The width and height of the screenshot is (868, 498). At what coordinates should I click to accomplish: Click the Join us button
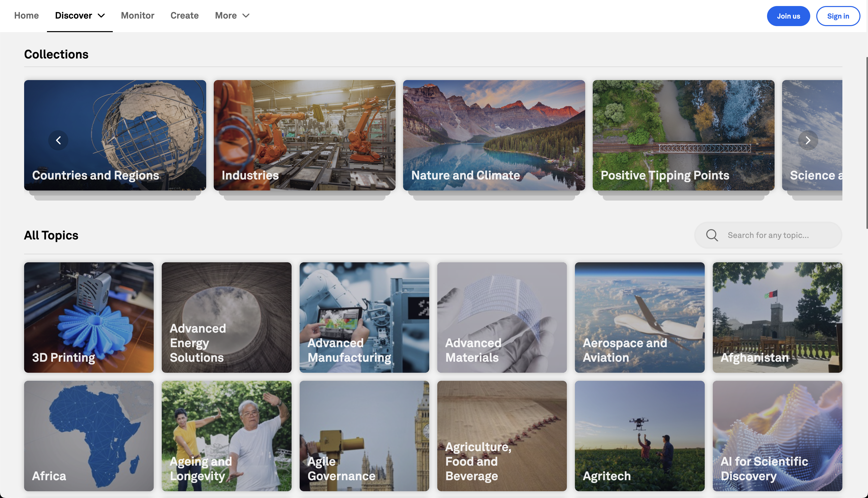pos(788,16)
